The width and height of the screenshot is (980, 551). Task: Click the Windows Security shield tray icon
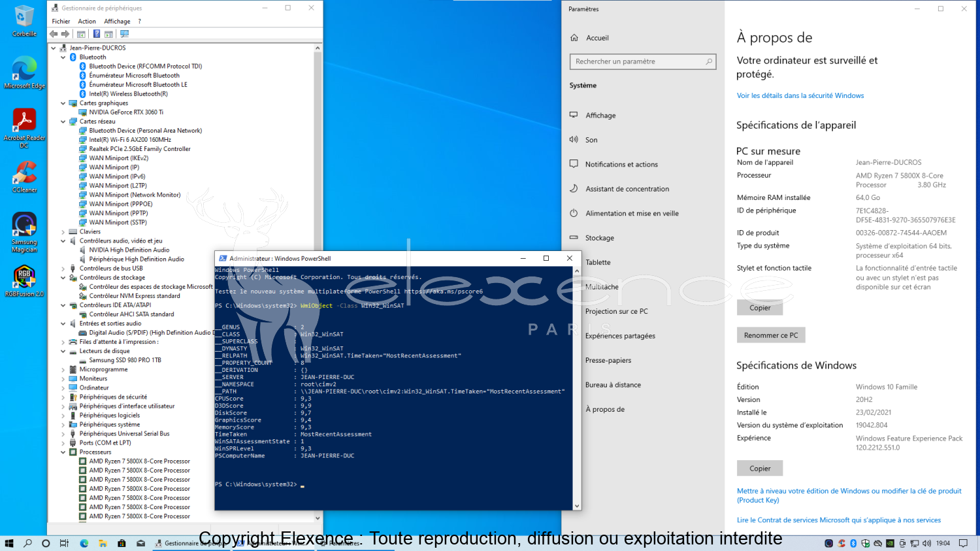pos(866,543)
